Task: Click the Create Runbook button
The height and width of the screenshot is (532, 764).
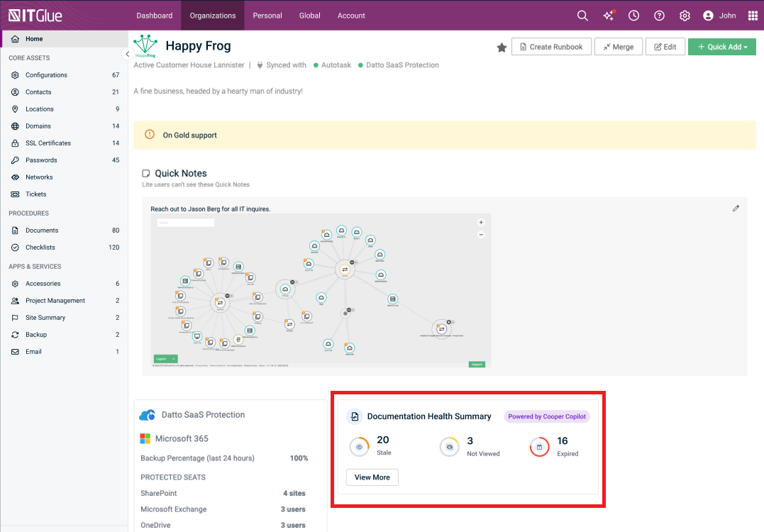Action: (551, 47)
